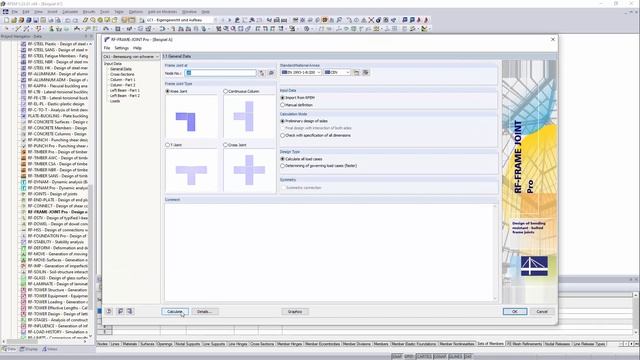The width and height of the screenshot is (640, 360).
Task: Click the Knee Joint diagram thumbnail
Action: [191, 116]
